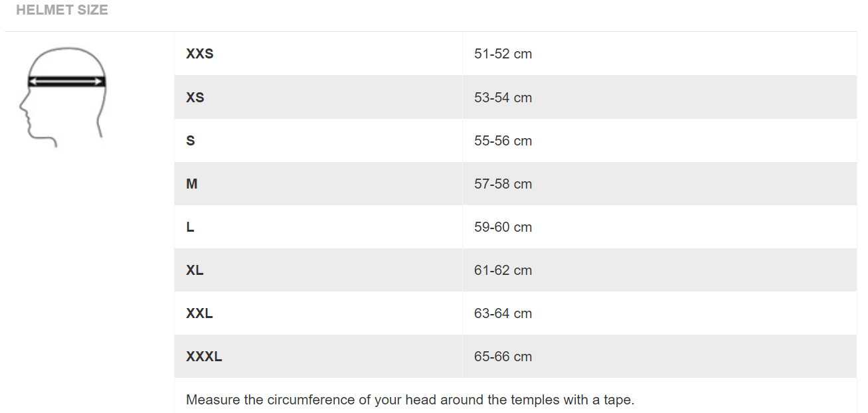This screenshot has height=413, width=868.
Task: Pick the XXL size label
Action: (x=199, y=313)
